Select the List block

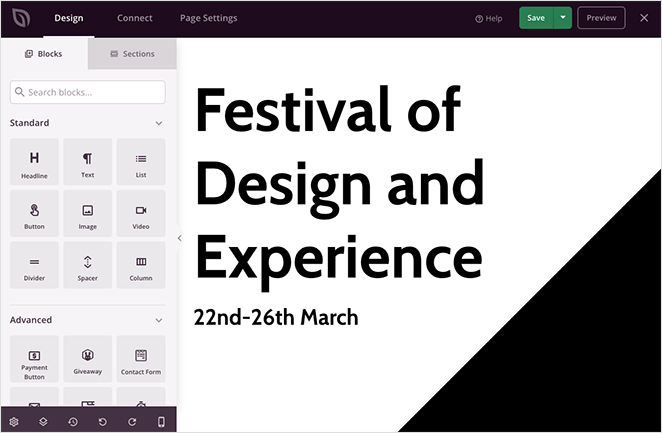pyautogui.click(x=141, y=162)
